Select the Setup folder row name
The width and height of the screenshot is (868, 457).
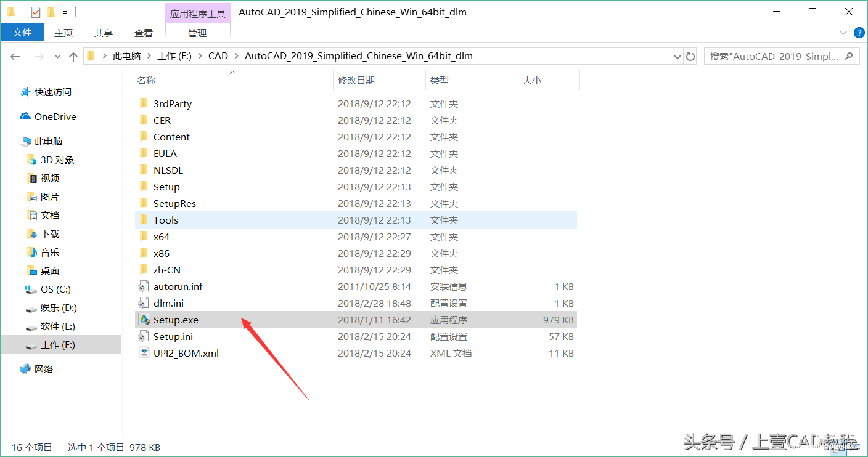[x=166, y=187]
